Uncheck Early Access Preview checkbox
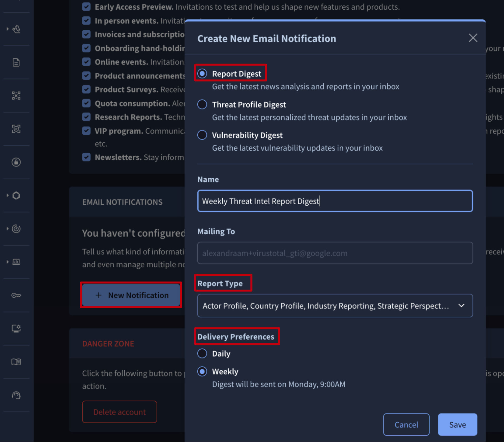504x442 pixels. click(x=86, y=7)
